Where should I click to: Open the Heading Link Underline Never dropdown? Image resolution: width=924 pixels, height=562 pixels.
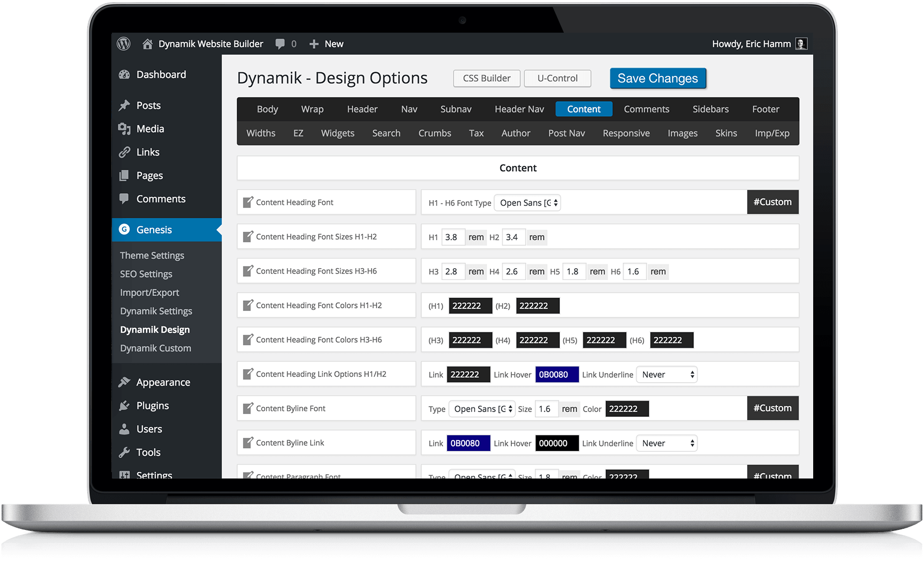click(x=667, y=375)
